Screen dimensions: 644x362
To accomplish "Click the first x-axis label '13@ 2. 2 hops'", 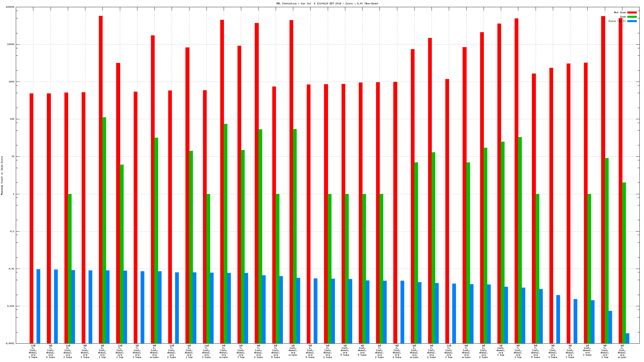I will [33, 351].
